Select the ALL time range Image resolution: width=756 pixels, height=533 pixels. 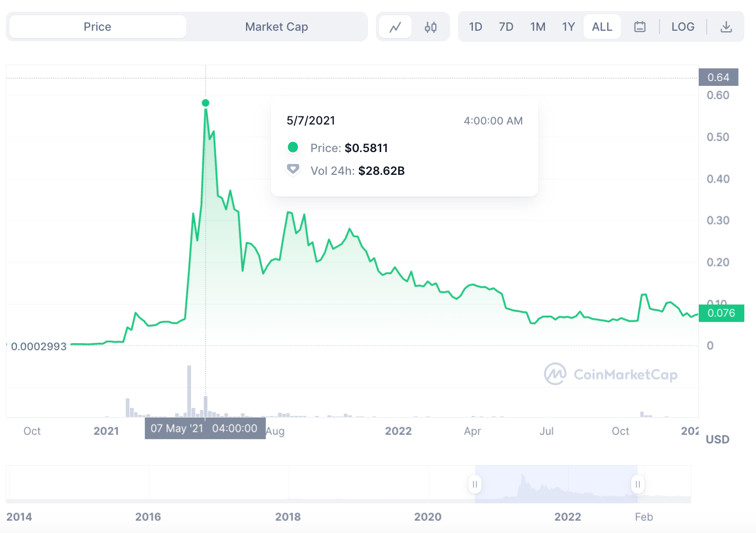click(602, 26)
